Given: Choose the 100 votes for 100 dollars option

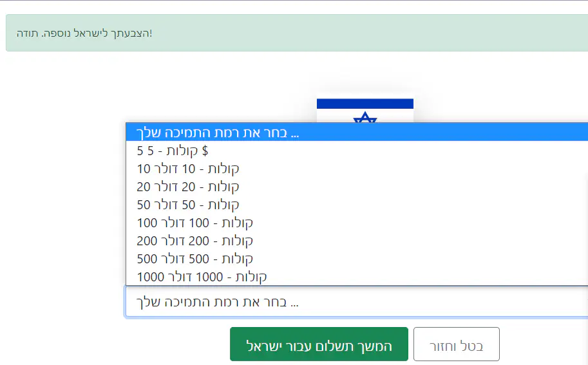Looking at the screenshot, I should click(194, 223).
